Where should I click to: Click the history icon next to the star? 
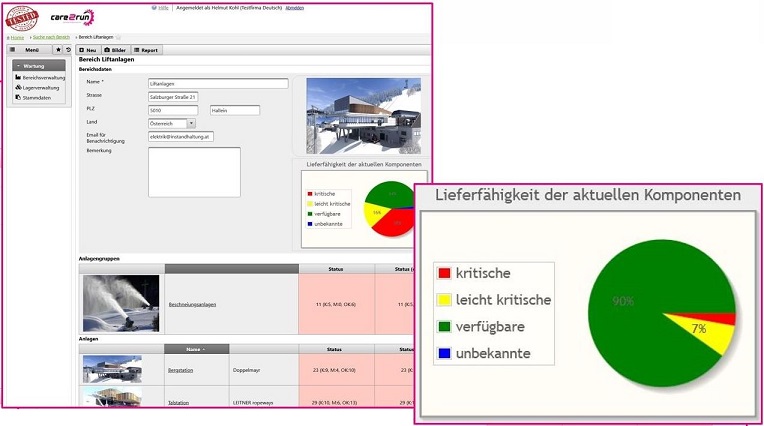tap(68, 49)
